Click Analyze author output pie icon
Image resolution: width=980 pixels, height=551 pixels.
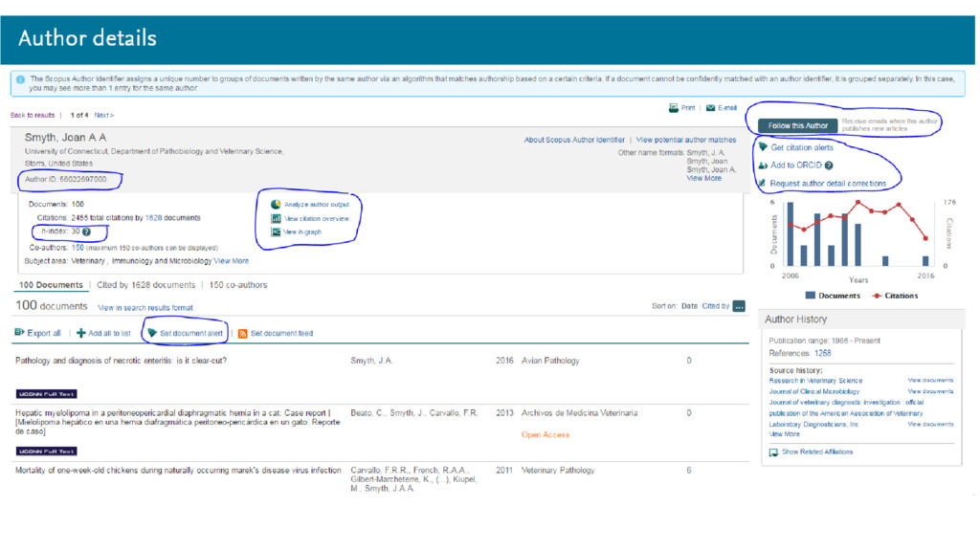tap(276, 205)
